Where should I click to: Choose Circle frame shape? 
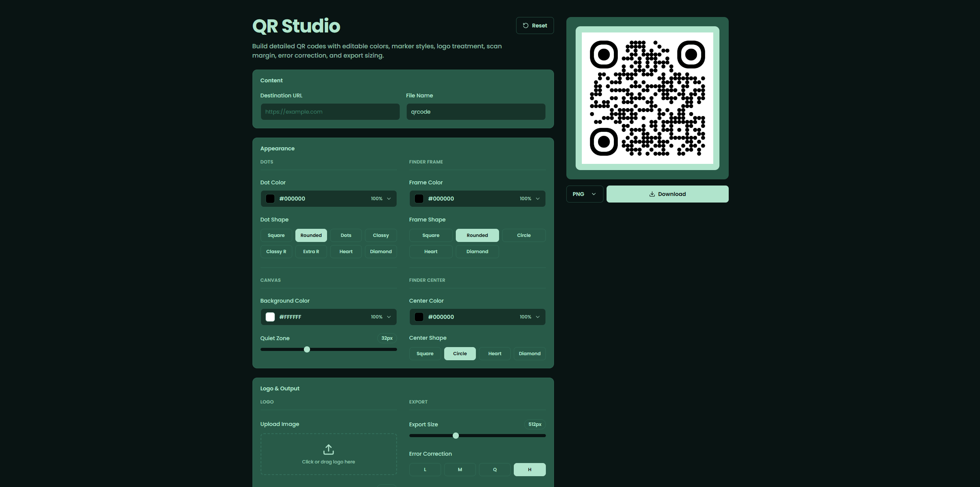click(524, 235)
